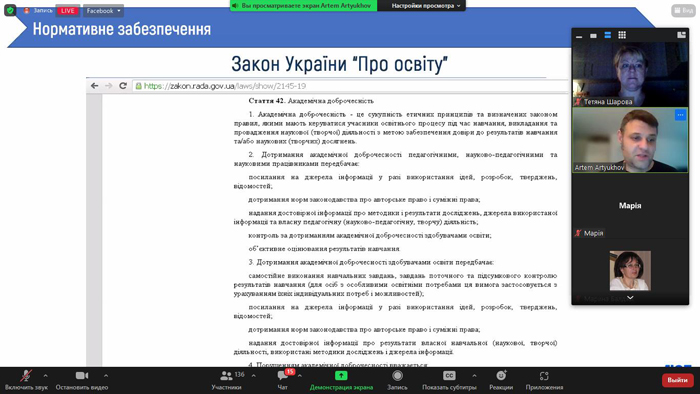Expand subtitles options arrow
The height and width of the screenshot is (394, 700).
tap(474, 376)
